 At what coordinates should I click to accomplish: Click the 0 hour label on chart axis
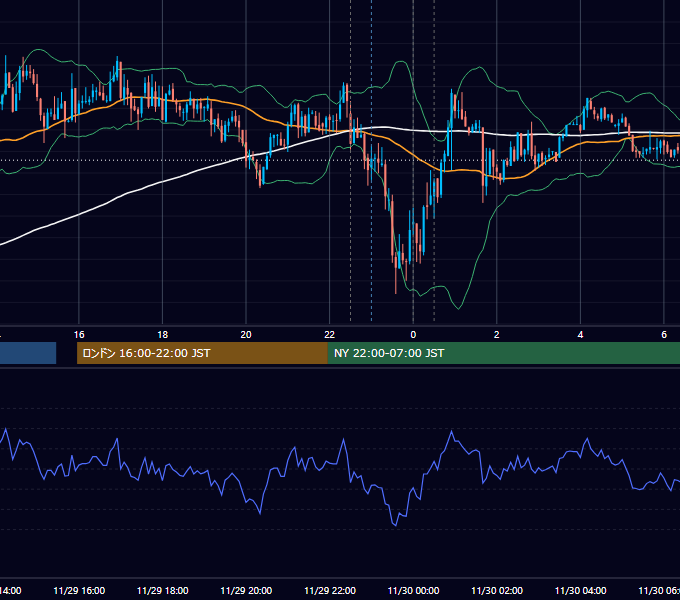[x=413, y=335]
